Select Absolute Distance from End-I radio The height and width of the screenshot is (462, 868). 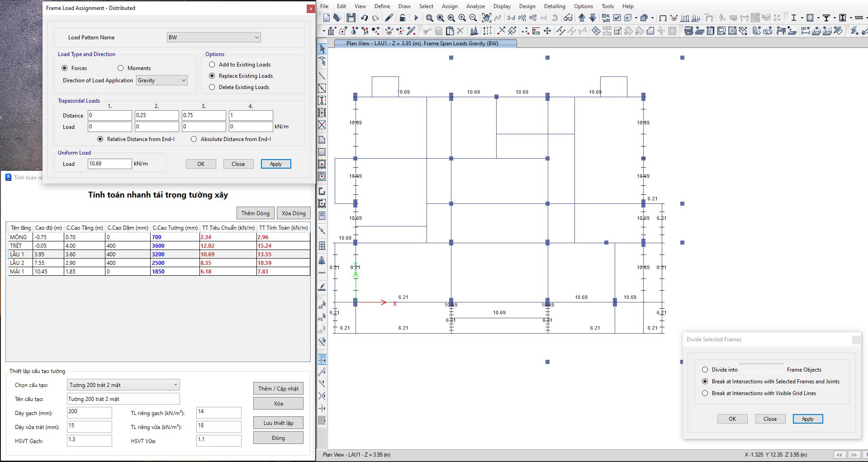pyautogui.click(x=194, y=139)
